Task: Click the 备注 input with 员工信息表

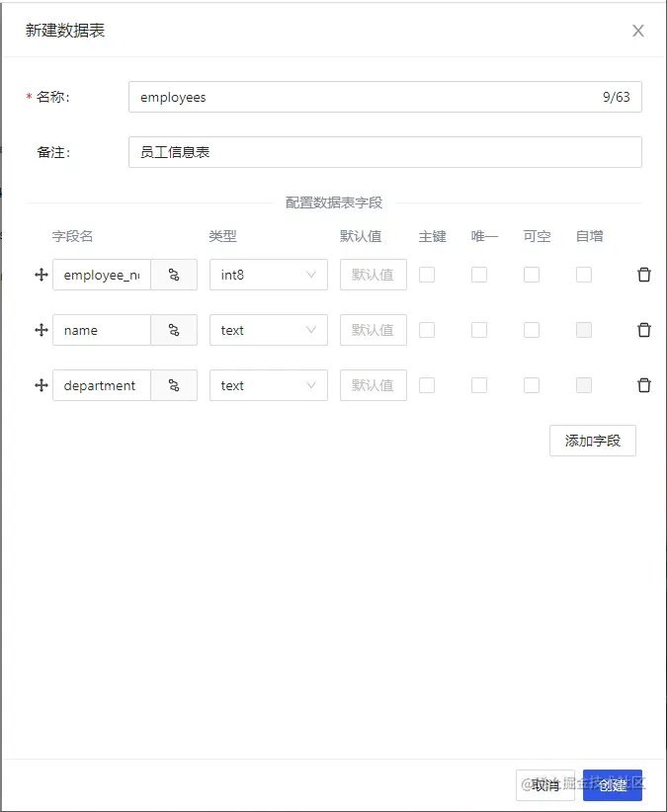Action: tap(385, 152)
